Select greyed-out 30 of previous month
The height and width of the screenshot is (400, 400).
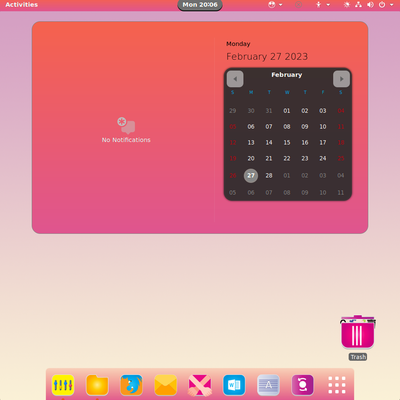tap(251, 111)
